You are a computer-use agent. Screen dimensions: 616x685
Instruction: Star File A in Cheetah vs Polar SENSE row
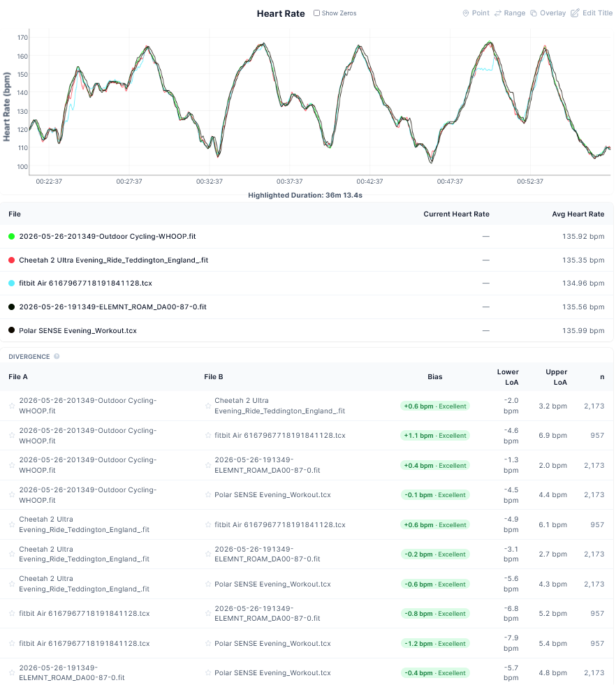(12, 584)
